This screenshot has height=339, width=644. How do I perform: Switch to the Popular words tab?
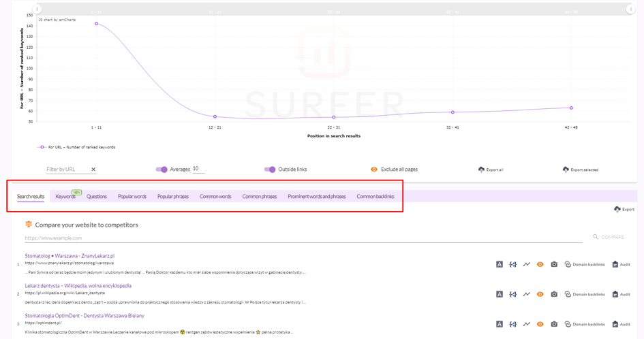coord(132,196)
